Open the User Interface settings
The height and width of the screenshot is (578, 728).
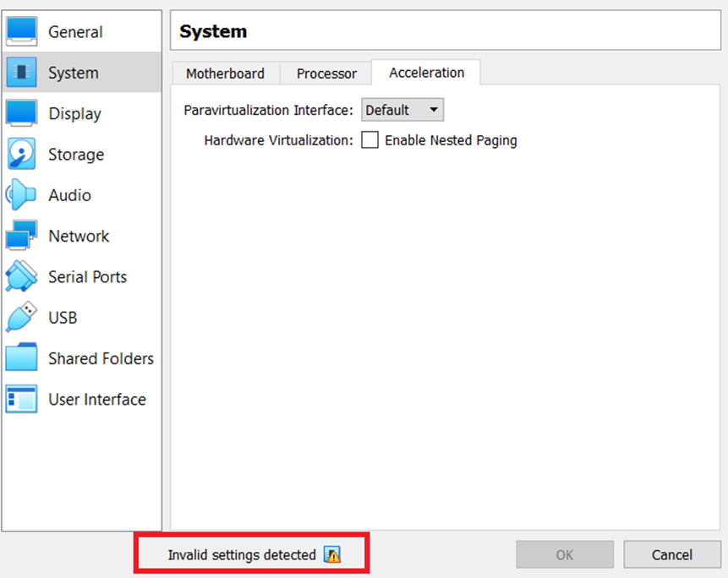click(x=96, y=399)
